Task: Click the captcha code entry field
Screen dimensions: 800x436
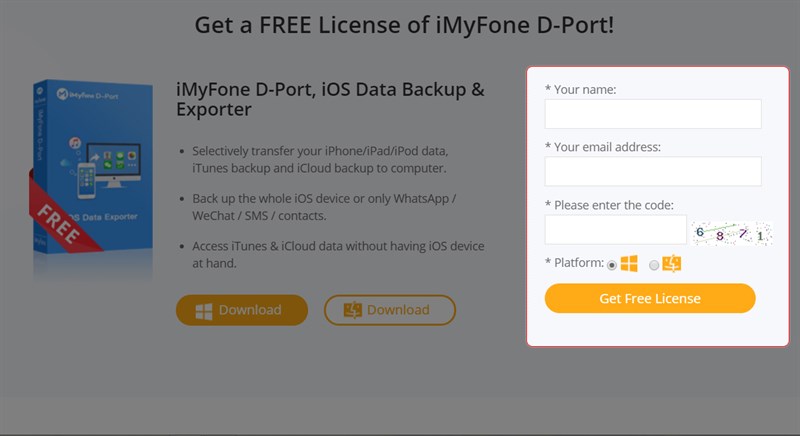Action: click(616, 229)
